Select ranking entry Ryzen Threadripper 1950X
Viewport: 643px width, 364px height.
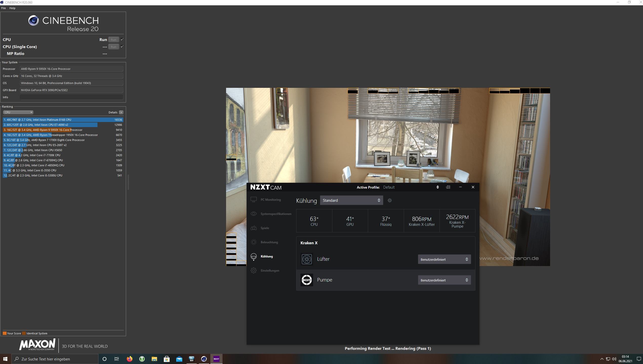pos(63,135)
